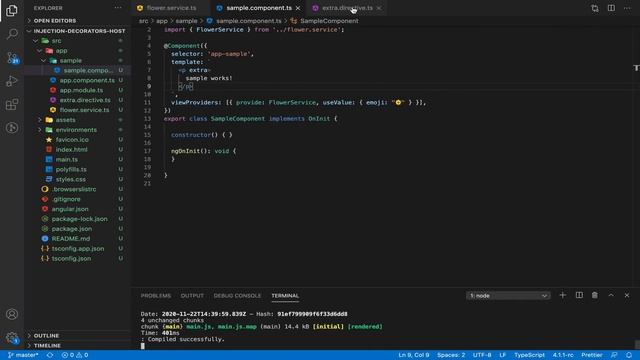640x360 pixels.
Task: Collapse the sample folder
Action: [x=71, y=60]
